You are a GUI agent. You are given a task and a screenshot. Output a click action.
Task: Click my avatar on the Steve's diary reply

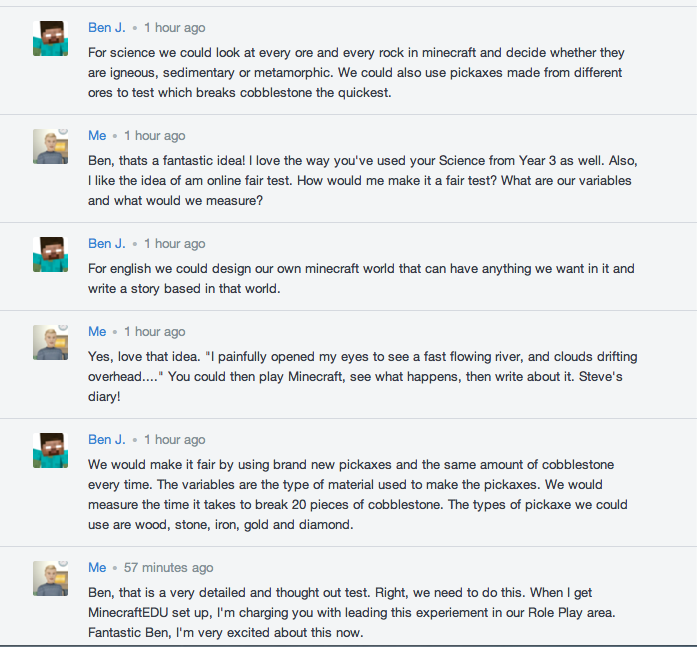pos(51,342)
